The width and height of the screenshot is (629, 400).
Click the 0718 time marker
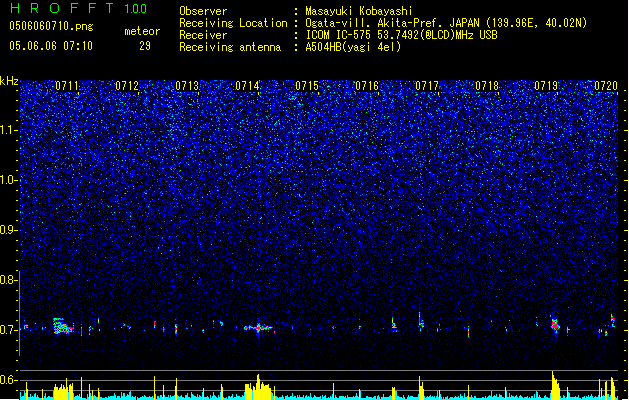pos(487,86)
